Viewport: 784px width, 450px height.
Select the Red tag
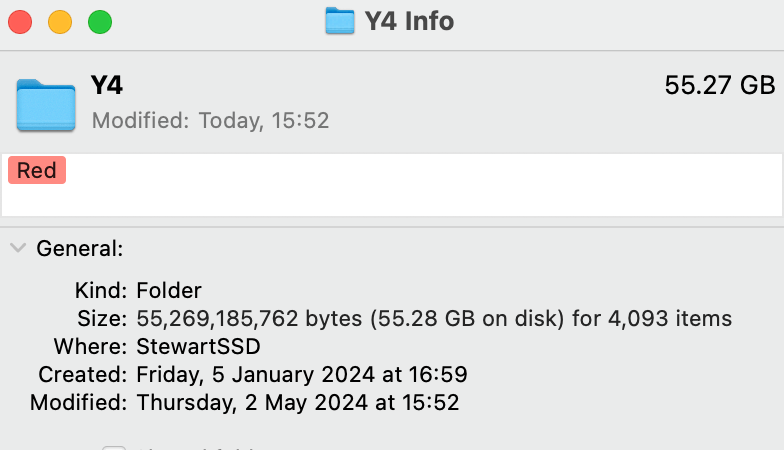(x=37, y=171)
